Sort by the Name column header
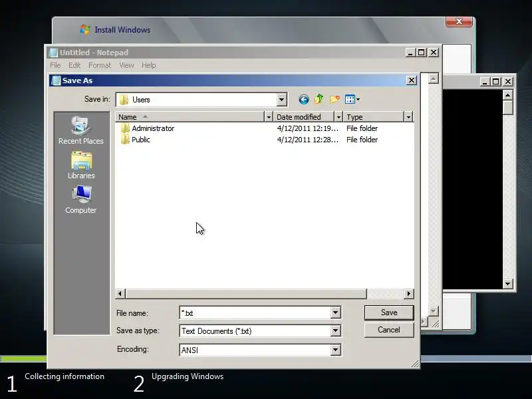The width and height of the screenshot is (532, 399). (x=190, y=117)
